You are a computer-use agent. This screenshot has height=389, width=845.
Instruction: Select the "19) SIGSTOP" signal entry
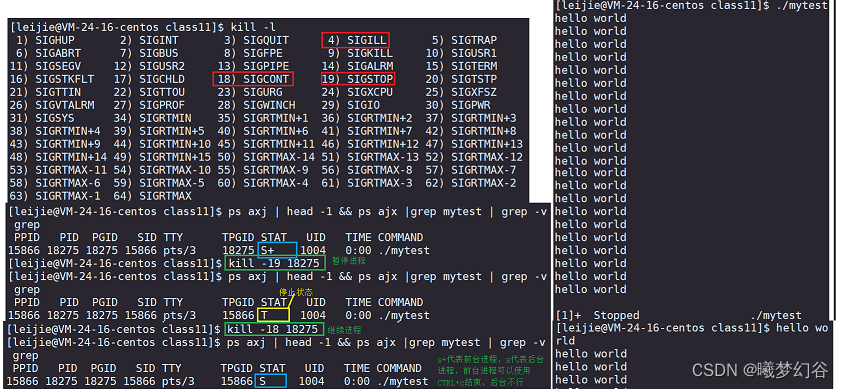(357, 79)
